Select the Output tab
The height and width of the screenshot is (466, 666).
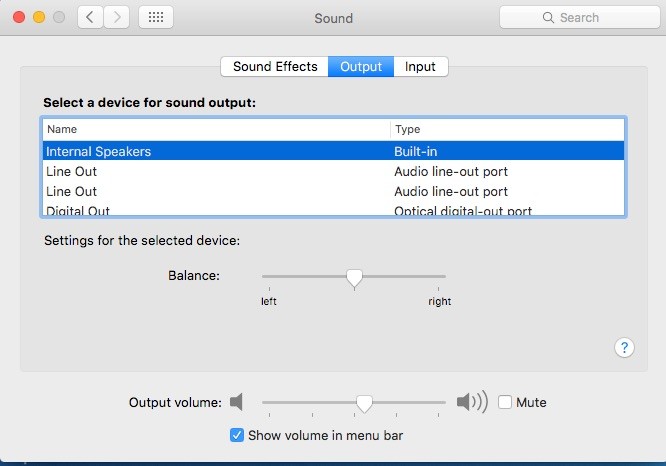click(361, 67)
